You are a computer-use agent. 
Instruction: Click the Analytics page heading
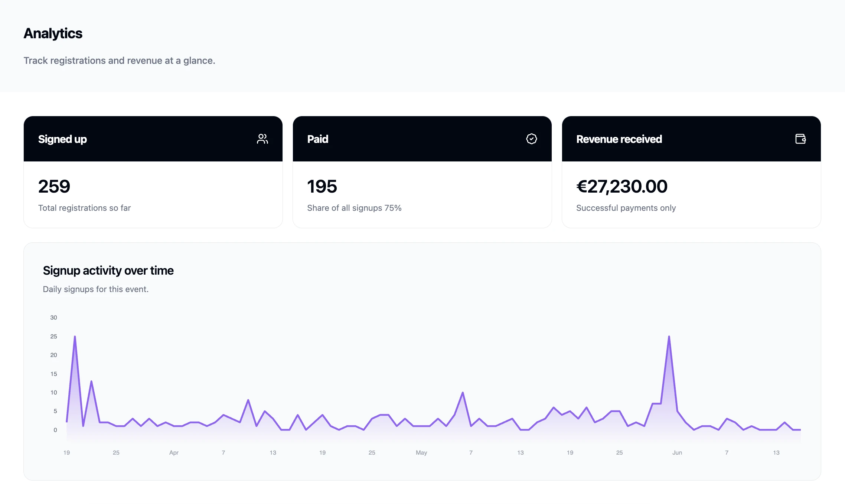tap(53, 33)
